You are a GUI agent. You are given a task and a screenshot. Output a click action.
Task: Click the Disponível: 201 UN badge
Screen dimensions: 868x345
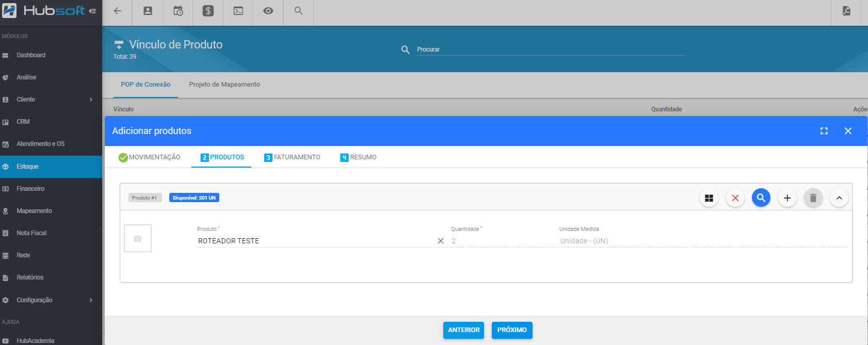pos(194,198)
